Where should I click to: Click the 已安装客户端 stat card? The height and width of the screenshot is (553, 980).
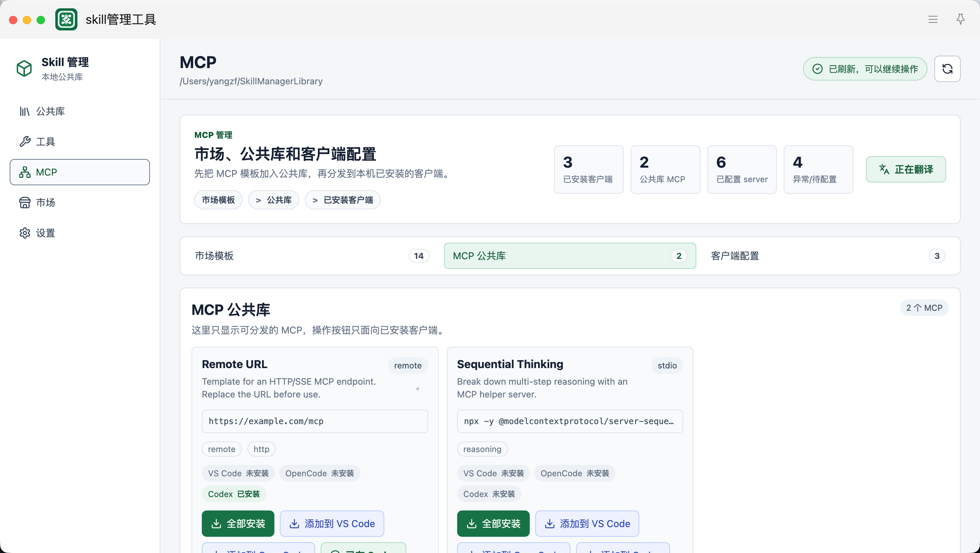tap(588, 169)
